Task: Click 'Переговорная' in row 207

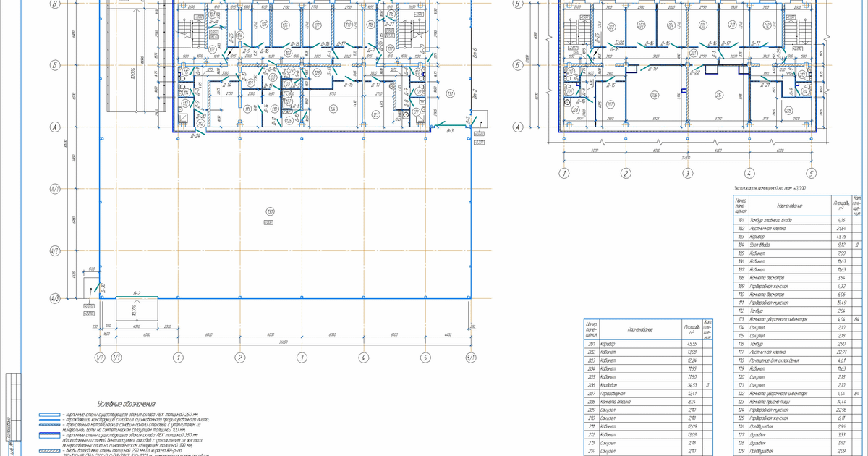Action: click(x=613, y=393)
